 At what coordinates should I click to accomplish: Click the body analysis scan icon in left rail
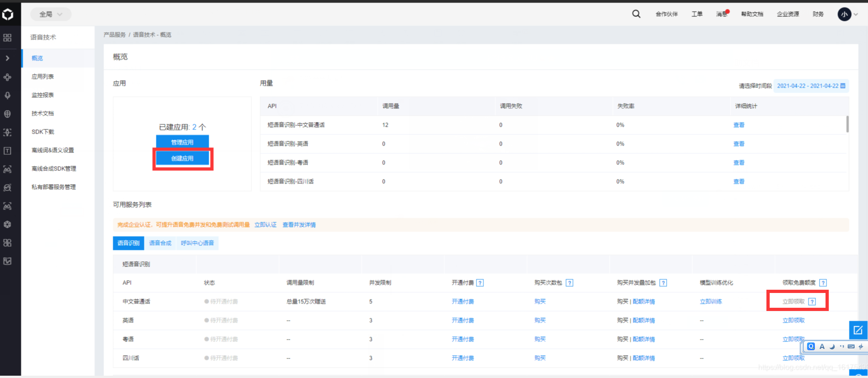click(7, 132)
